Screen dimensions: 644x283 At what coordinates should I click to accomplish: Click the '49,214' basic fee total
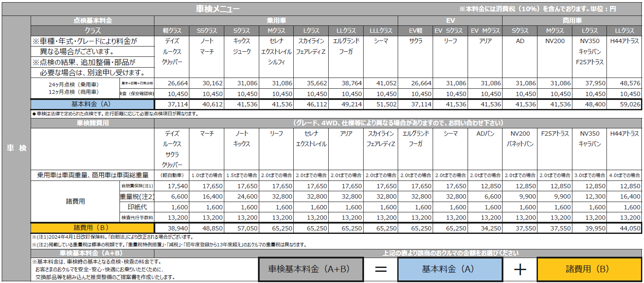tap(352, 104)
